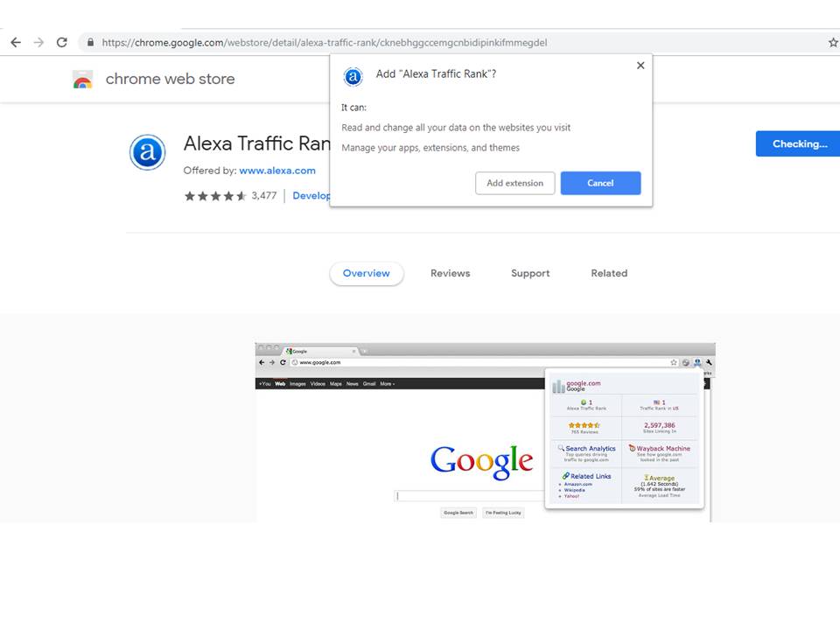
Task: Click the Alexa logo beside the extension title
Action: [147, 152]
